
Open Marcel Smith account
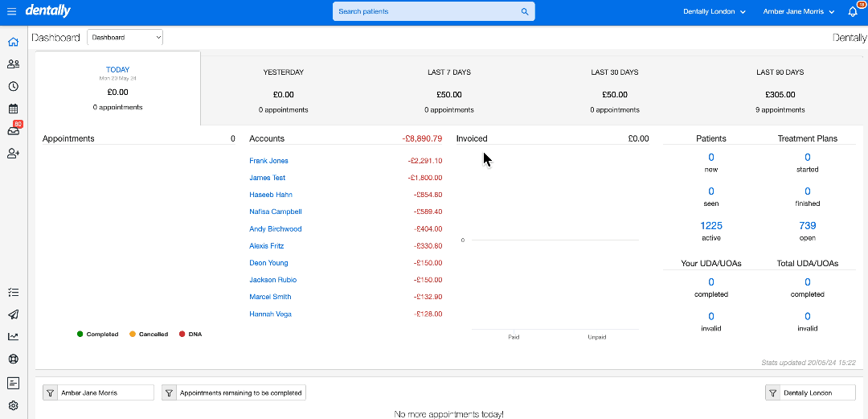[270, 297]
